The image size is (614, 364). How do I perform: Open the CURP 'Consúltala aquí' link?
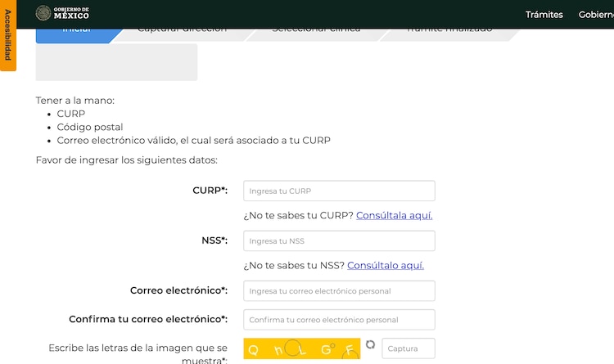point(394,215)
